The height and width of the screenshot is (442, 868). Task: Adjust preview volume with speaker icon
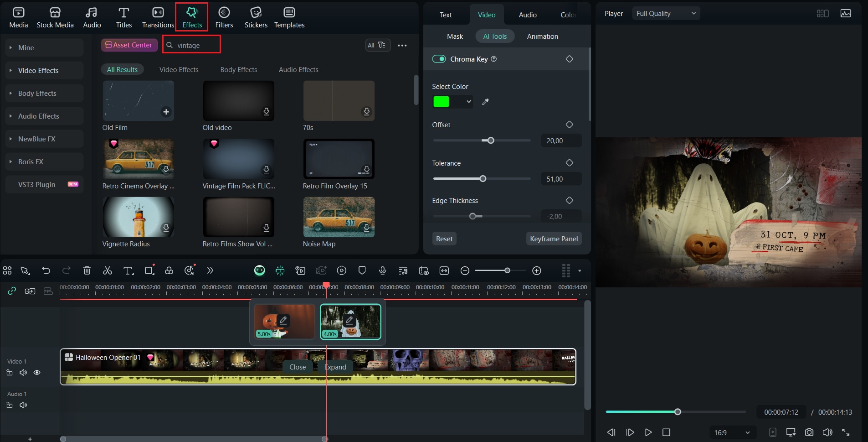[x=827, y=432]
